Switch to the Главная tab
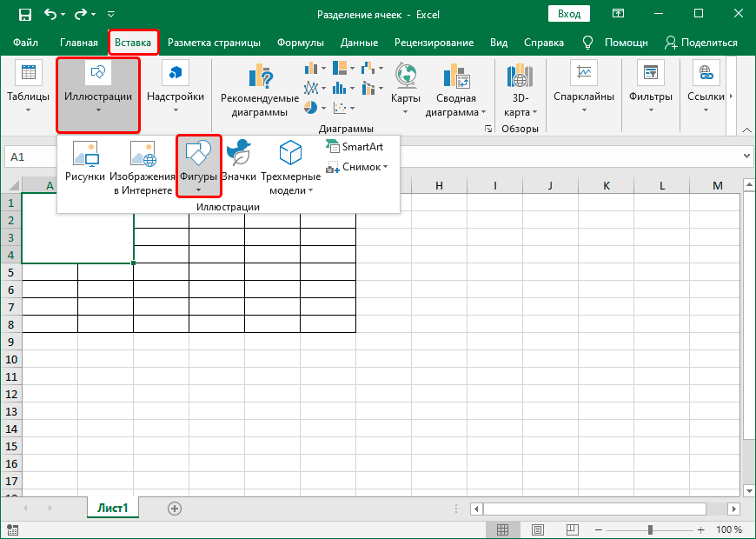 click(x=79, y=43)
